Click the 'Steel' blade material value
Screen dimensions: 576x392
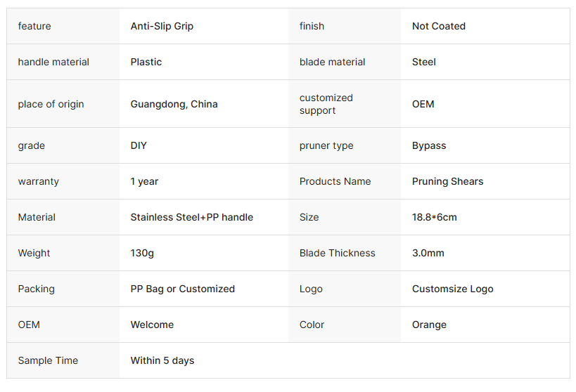click(424, 62)
